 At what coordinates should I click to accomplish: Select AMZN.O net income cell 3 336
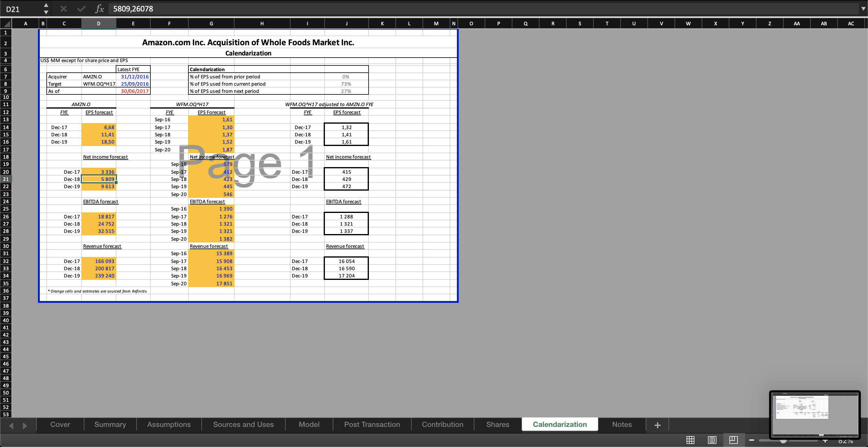coord(99,172)
